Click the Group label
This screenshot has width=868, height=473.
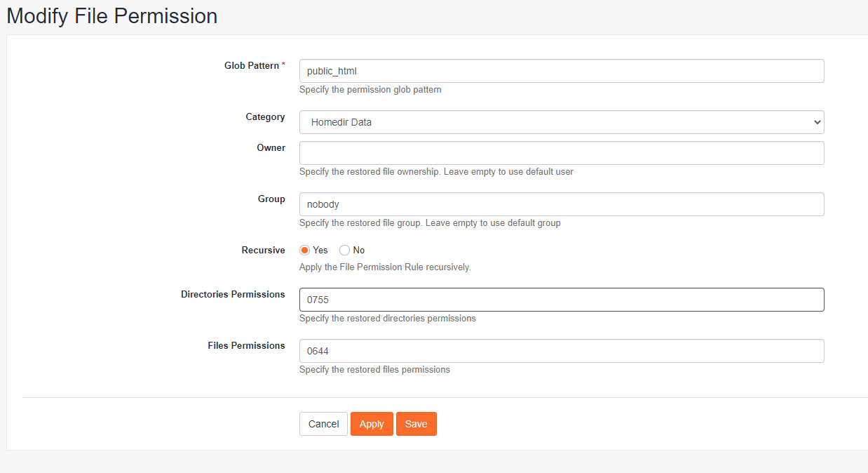pos(271,199)
